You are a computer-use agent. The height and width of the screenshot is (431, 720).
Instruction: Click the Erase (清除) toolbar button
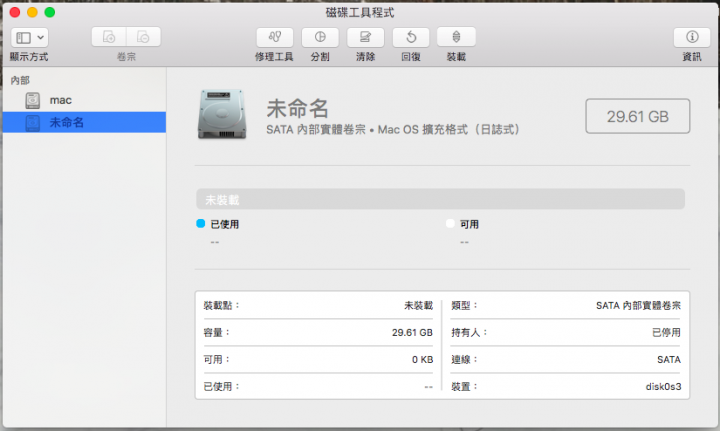pyautogui.click(x=366, y=37)
